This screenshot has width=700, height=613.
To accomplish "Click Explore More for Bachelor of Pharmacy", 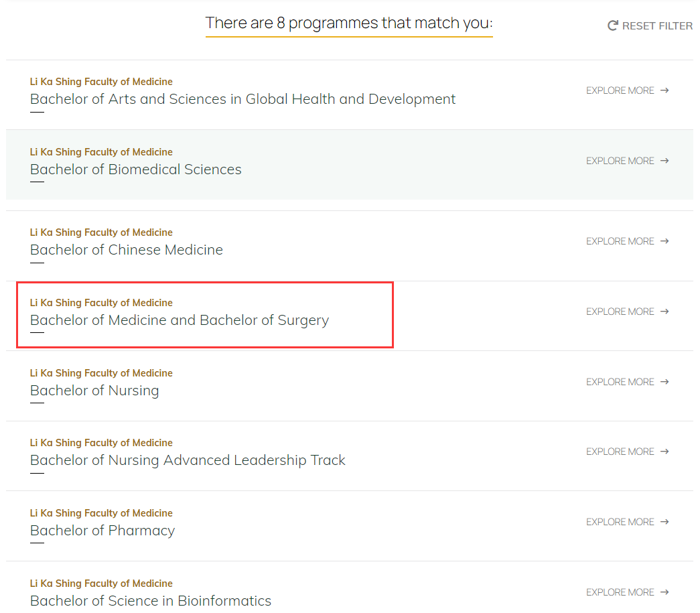I will [x=620, y=522].
